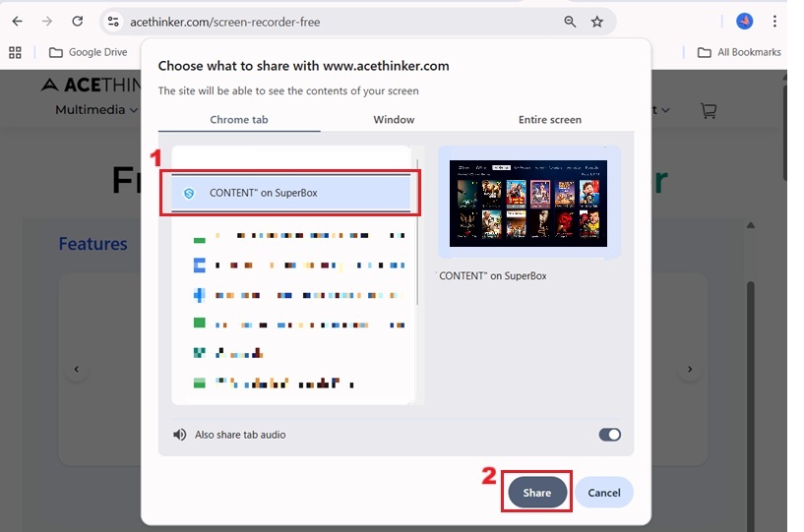Viewport: 804px width, 532px height.
Task: Select the Chrome tab option
Action: [239, 119]
